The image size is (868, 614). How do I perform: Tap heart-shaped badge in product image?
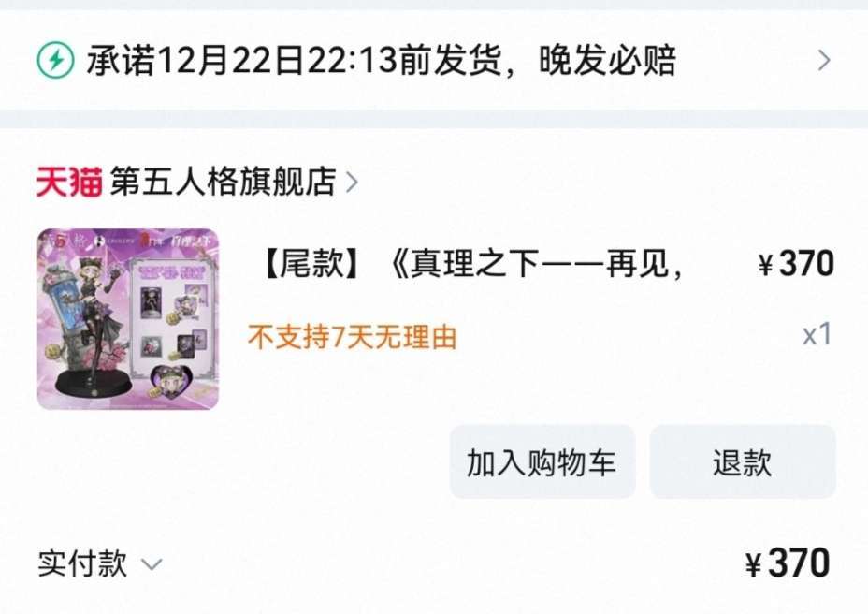169,382
